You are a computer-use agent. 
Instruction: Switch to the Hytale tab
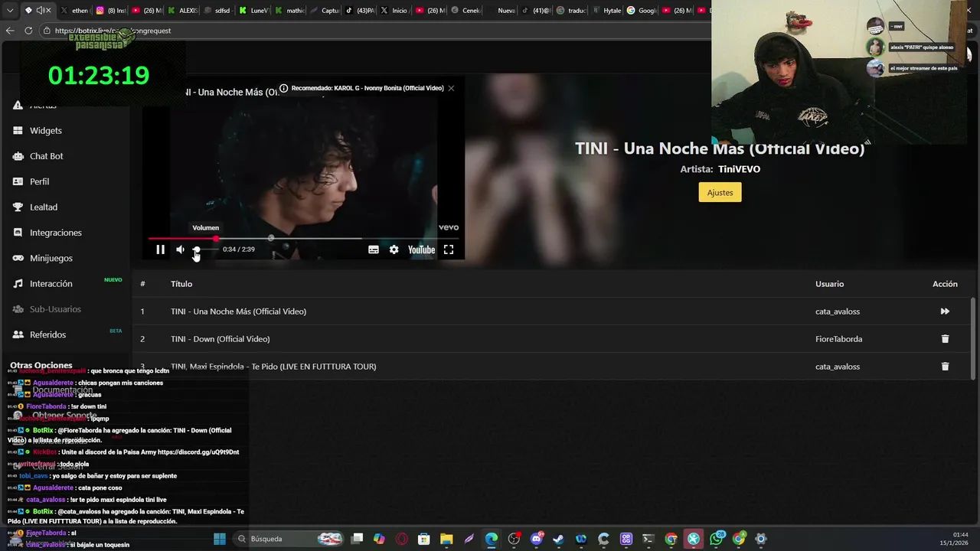pyautogui.click(x=607, y=11)
